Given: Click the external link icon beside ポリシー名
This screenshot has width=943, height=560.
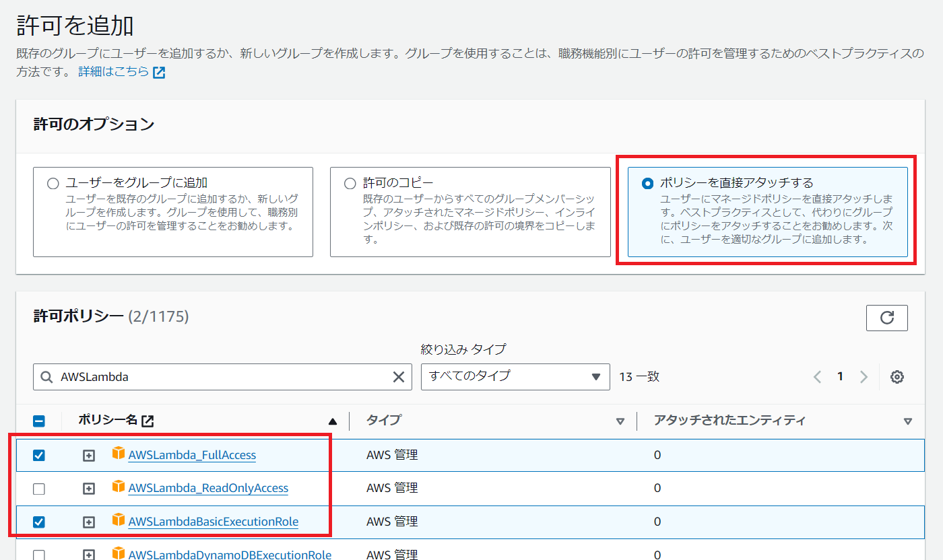Looking at the screenshot, I should 147,421.
